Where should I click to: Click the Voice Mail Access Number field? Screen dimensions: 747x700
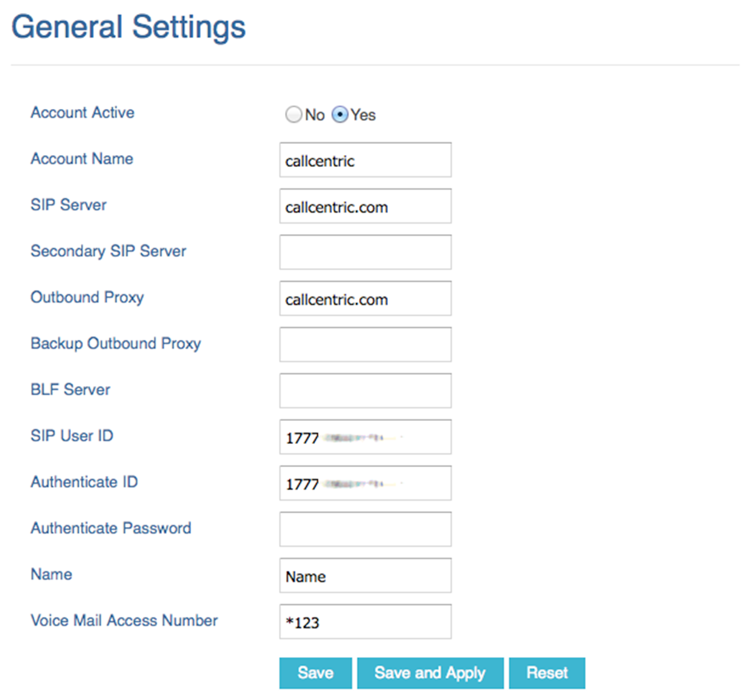[x=365, y=622]
